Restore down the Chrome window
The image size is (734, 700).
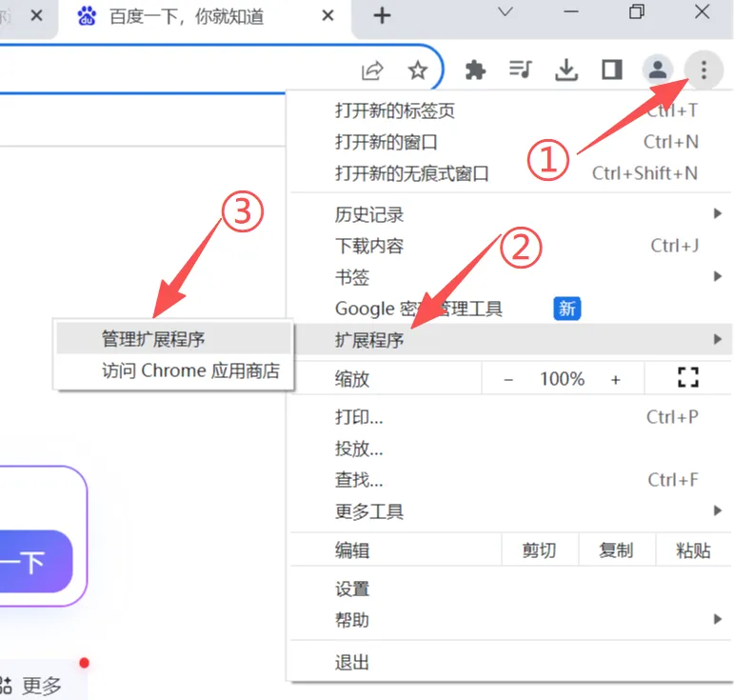(x=636, y=11)
